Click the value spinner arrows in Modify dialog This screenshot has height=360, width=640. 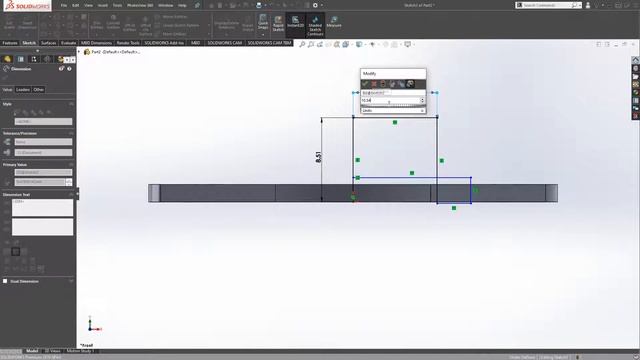[422, 100]
